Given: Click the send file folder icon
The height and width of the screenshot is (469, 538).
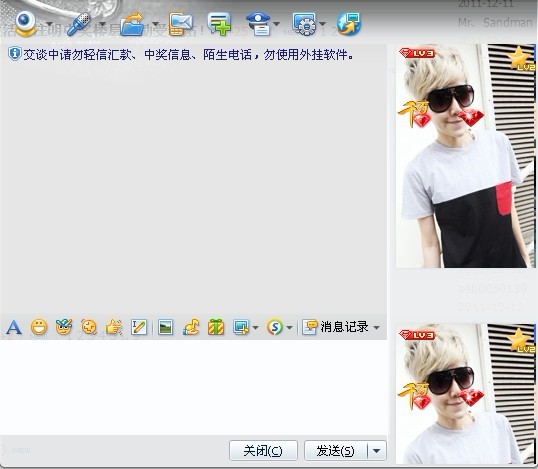Looking at the screenshot, I should click(132, 24).
